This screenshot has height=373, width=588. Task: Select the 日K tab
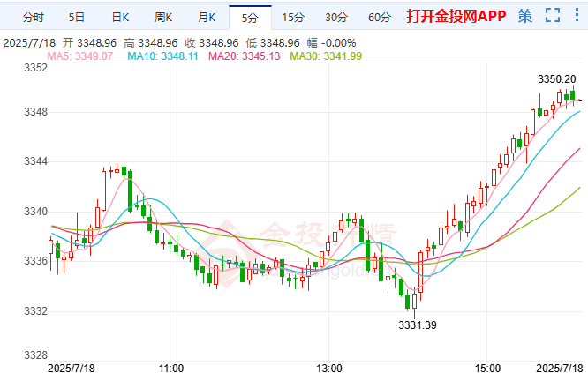pyautogui.click(x=120, y=18)
